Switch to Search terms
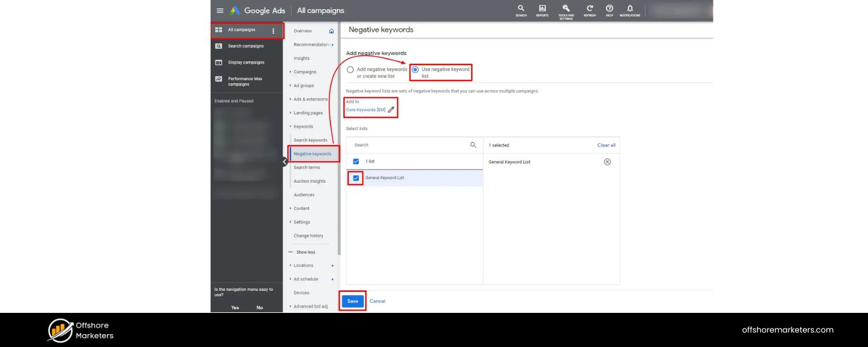Screen dimensions: 868x347 [307, 167]
